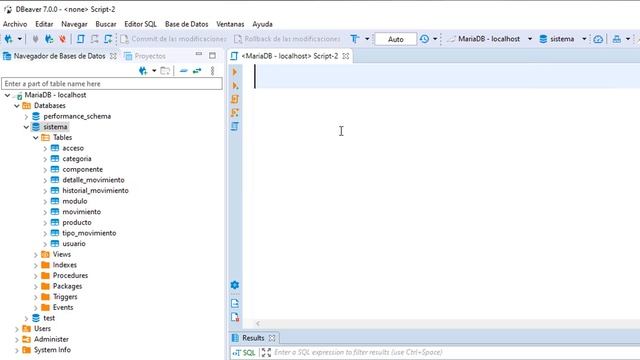This screenshot has width=640, height=360.
Task: Expand the acceso table
Action: 45,149
